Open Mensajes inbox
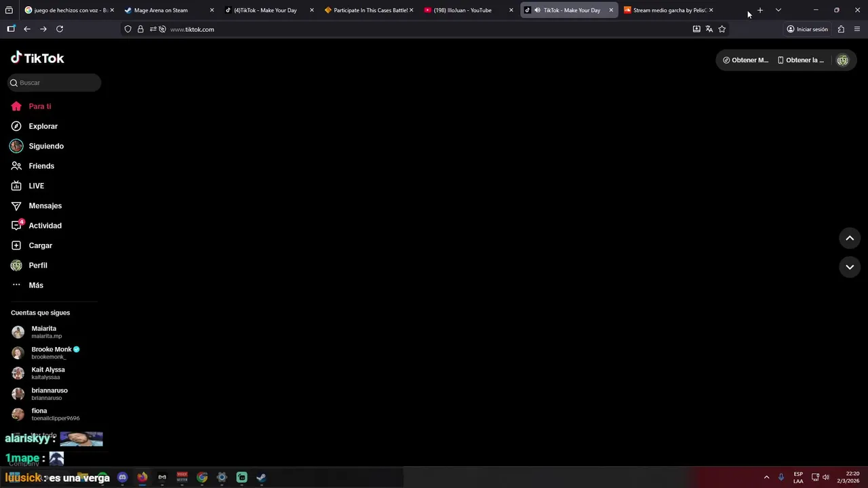This screenshot has height=488, width=868. pos(37,205)
